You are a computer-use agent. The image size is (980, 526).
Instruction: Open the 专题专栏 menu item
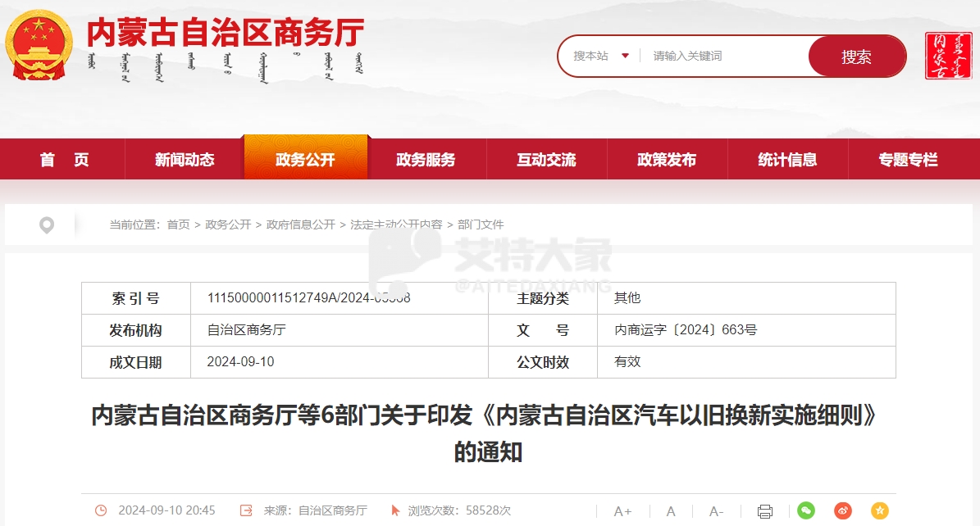point(908,160)
